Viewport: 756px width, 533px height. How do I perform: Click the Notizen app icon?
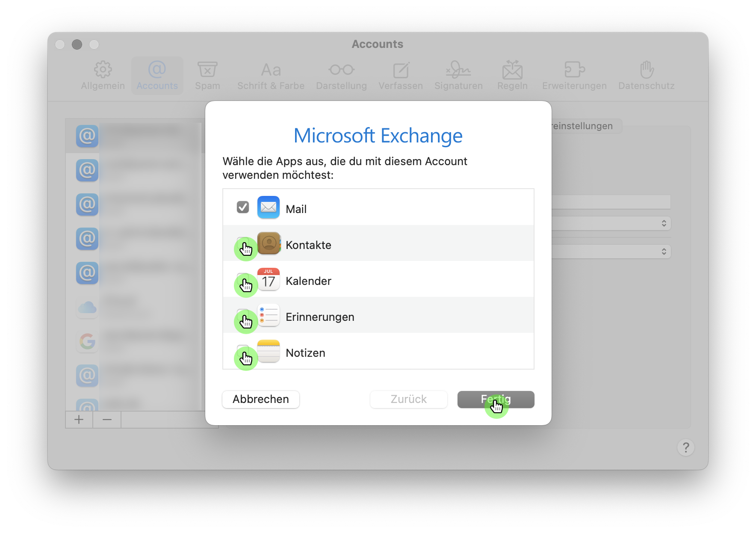tap(269, 351)
